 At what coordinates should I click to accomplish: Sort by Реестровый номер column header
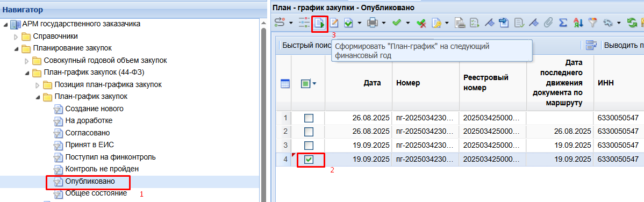pos(492,83)
